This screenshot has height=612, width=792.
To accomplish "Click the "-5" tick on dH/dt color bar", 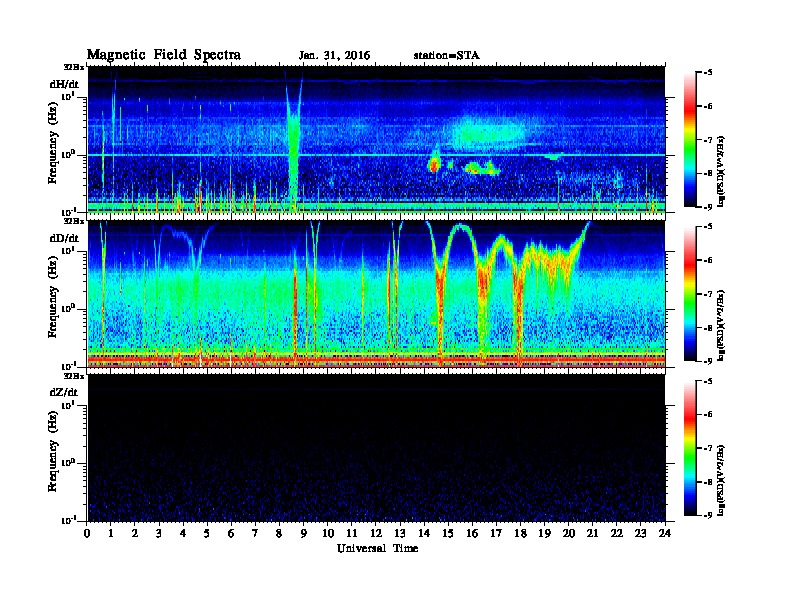I will tap(708, 73).
